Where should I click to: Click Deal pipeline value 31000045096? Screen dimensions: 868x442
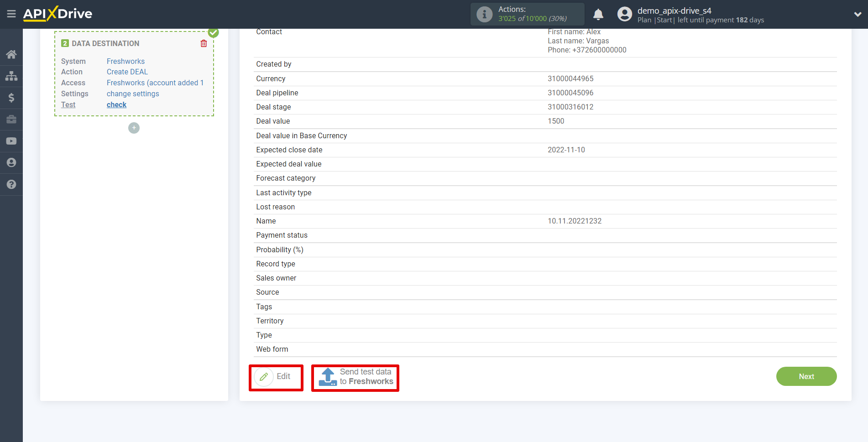click(570, 93)
